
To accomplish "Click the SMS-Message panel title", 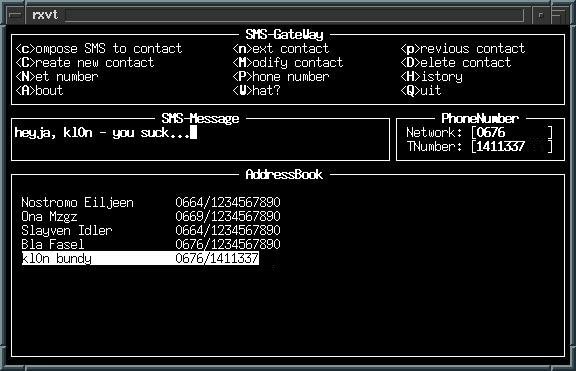I will click(x=200, y=118).
